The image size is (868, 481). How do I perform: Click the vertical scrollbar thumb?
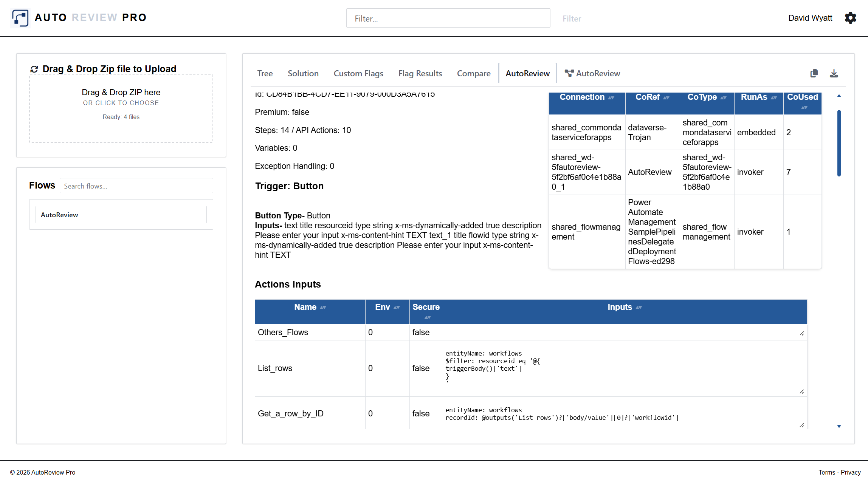839,143
